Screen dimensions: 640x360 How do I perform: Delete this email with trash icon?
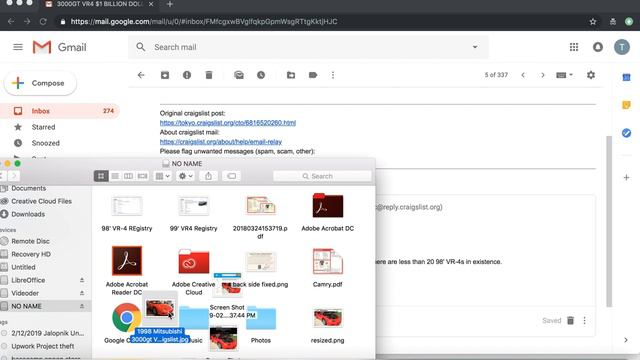(x=209, y=75)
